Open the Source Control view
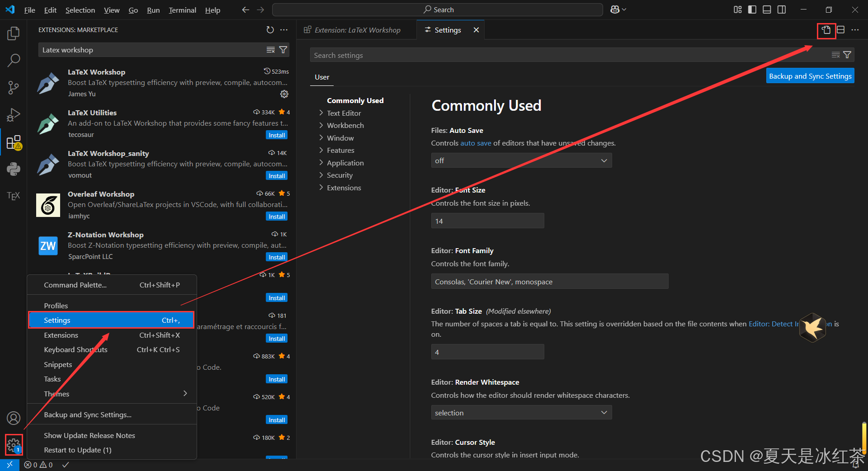The height and width of the screenshot is (471, 868). pos(14,88)
